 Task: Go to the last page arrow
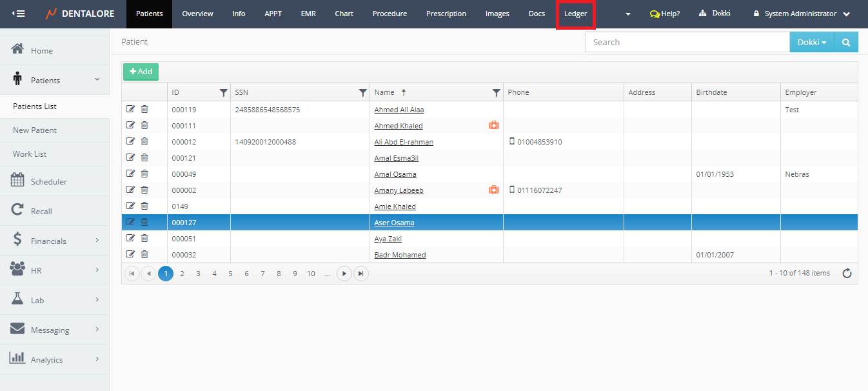361,274
